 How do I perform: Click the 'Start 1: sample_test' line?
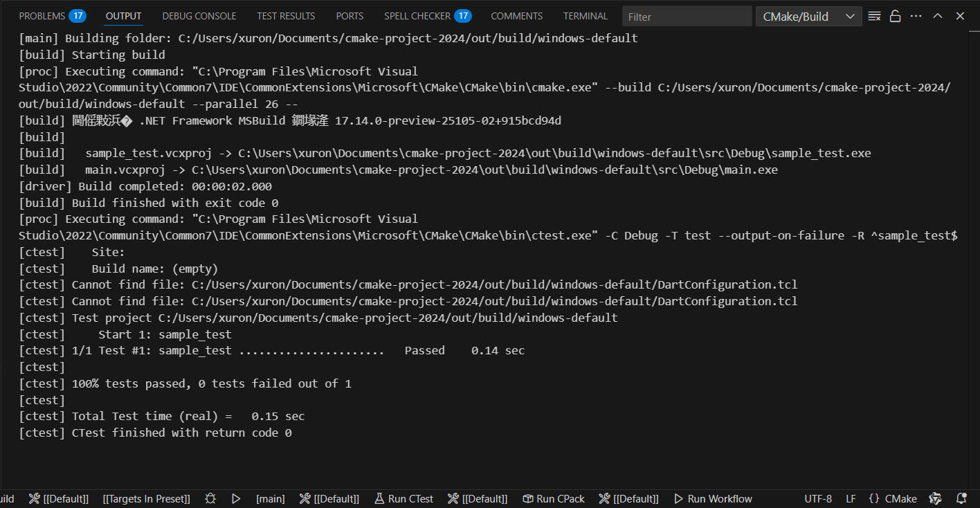click(x=125, y=334)
